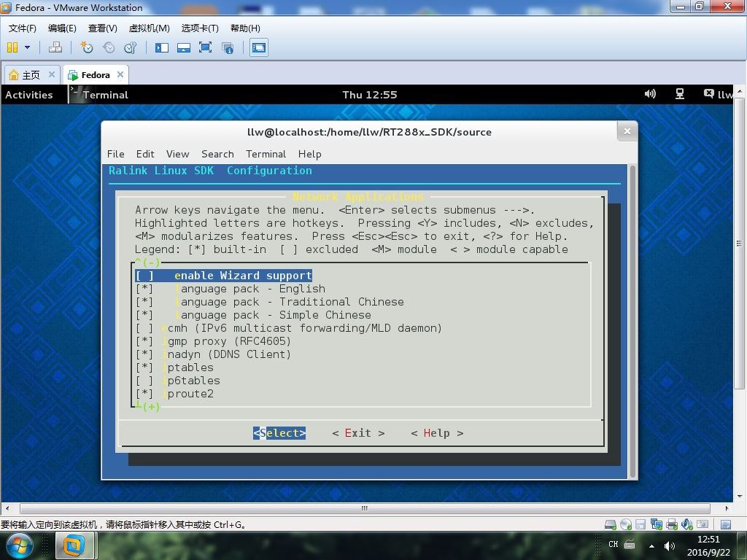The height and width of the screenshot is (560, 747).
Task: Click the sound card status icon
Action: pos(687,525)
